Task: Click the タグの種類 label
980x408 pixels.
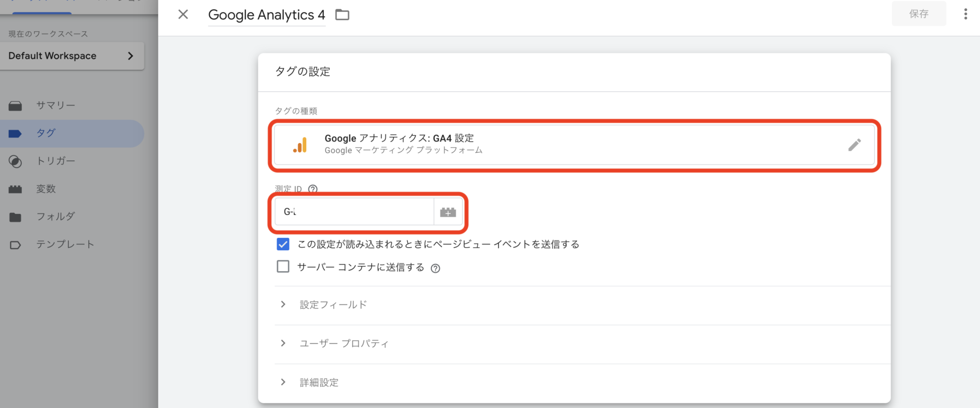Action: pyautogui.click(x=296, y=111)
